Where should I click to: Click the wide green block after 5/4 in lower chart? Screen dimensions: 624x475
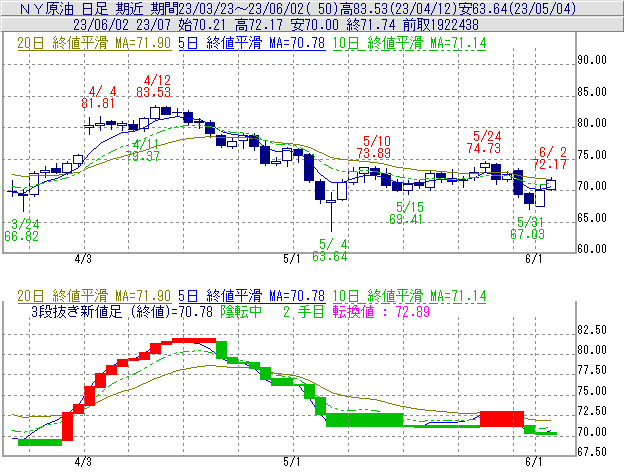point(365,420)
